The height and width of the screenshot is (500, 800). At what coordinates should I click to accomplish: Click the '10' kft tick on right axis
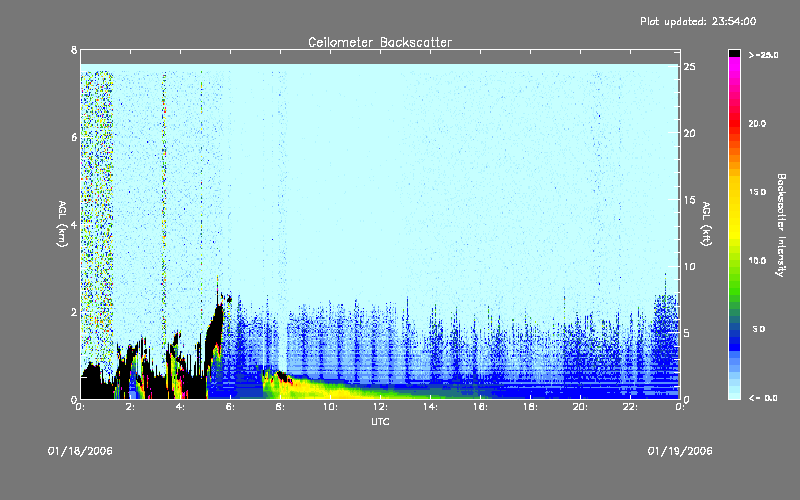coord(689,266)
